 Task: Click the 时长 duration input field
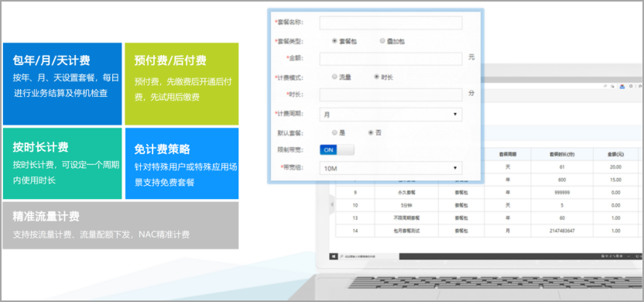point(391,94)
